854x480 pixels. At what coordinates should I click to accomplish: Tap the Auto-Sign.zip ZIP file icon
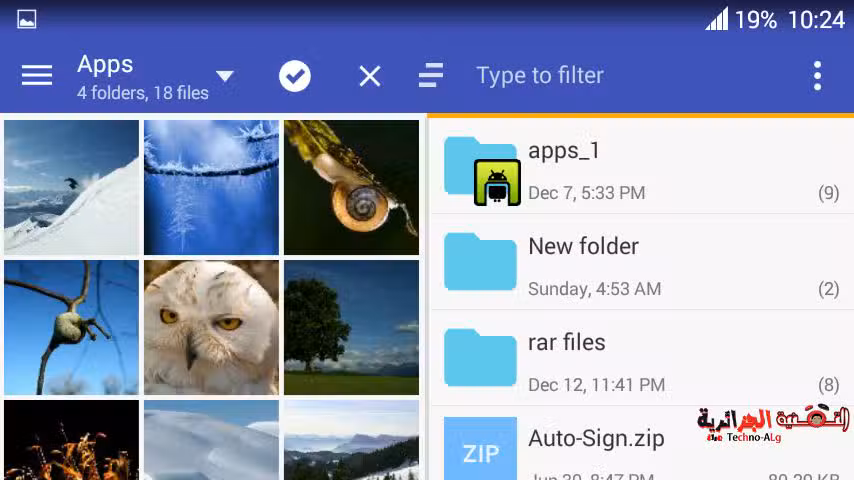tap(481, 450)
